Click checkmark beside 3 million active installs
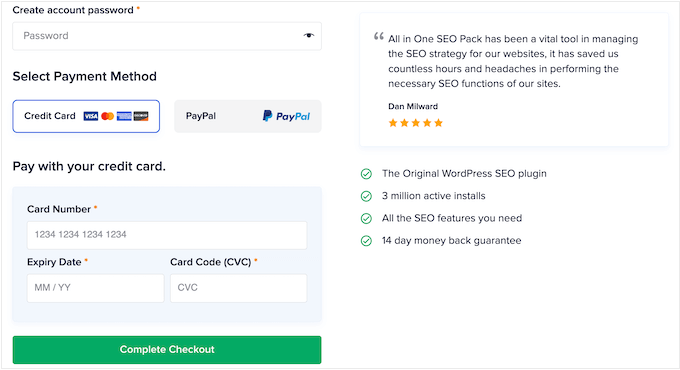The height and width of the screenshot is (370, 680). click(x=366, y=196)
